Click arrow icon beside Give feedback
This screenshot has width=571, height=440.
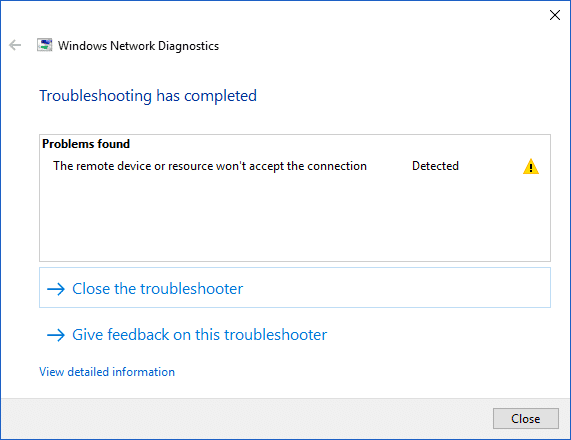point(56,335)
